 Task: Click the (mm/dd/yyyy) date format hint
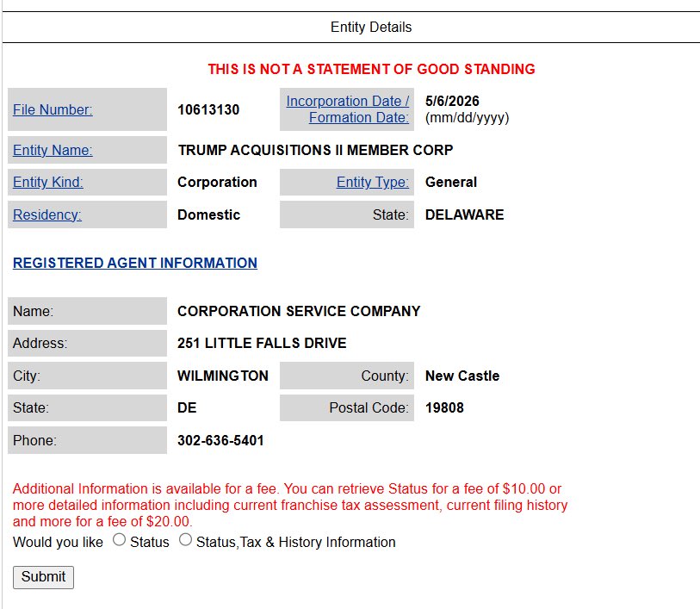point(467,118)
